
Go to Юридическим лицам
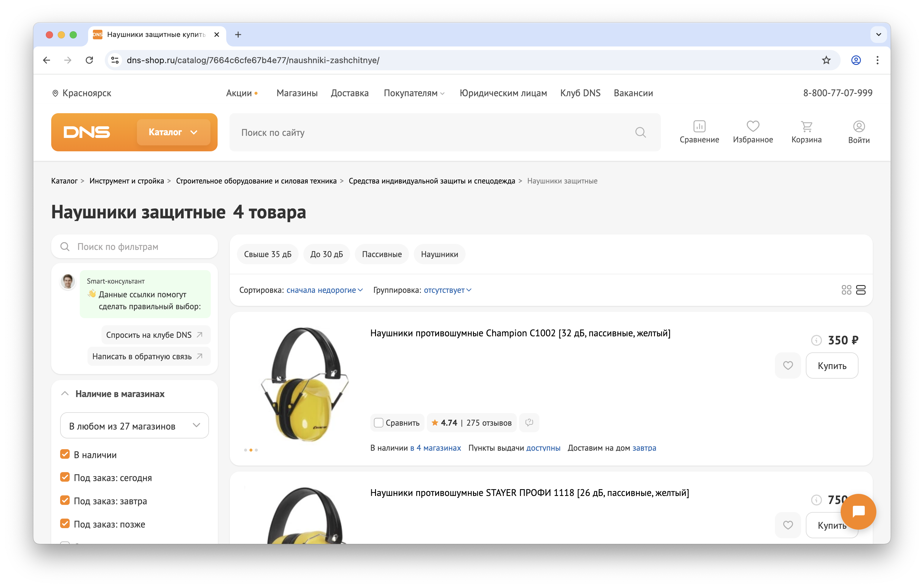(x=503, y=93)
